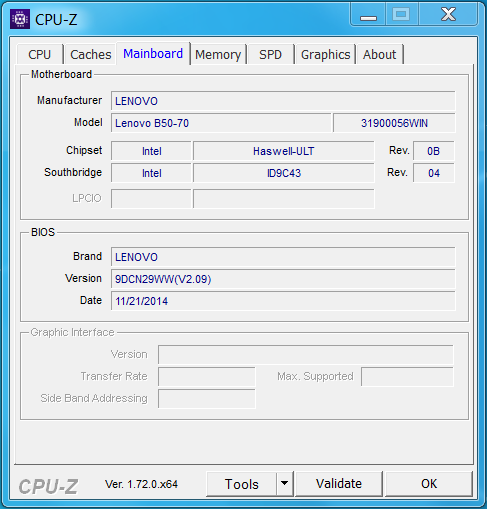
Task: Click the Chipset label
Action: (84, 150)
